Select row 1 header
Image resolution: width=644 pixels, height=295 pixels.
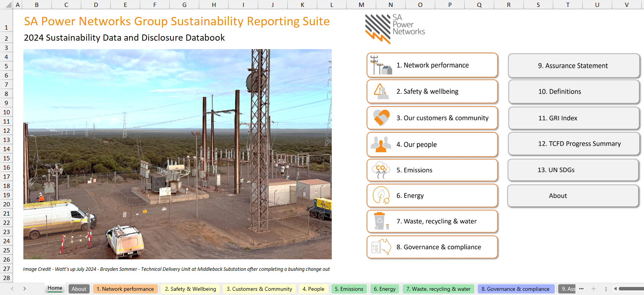(6, 21)
